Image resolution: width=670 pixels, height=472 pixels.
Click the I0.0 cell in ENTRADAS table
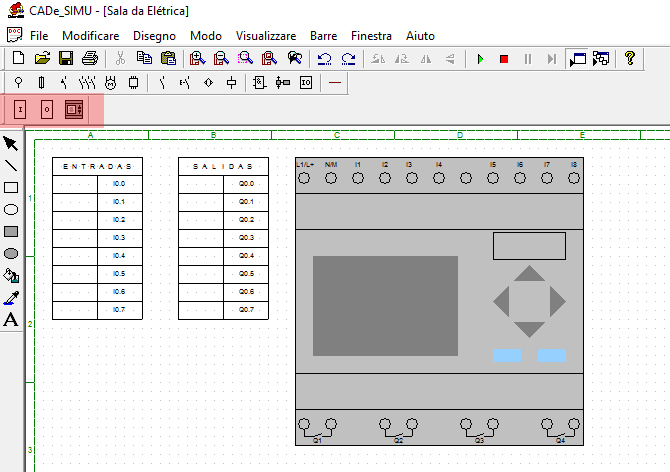[119, 184]
